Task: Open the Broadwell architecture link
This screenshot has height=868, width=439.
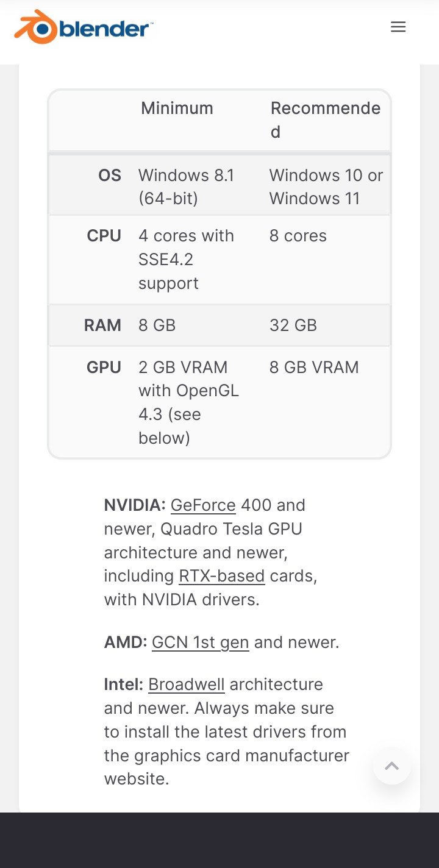Action: (x=187, y=685)
